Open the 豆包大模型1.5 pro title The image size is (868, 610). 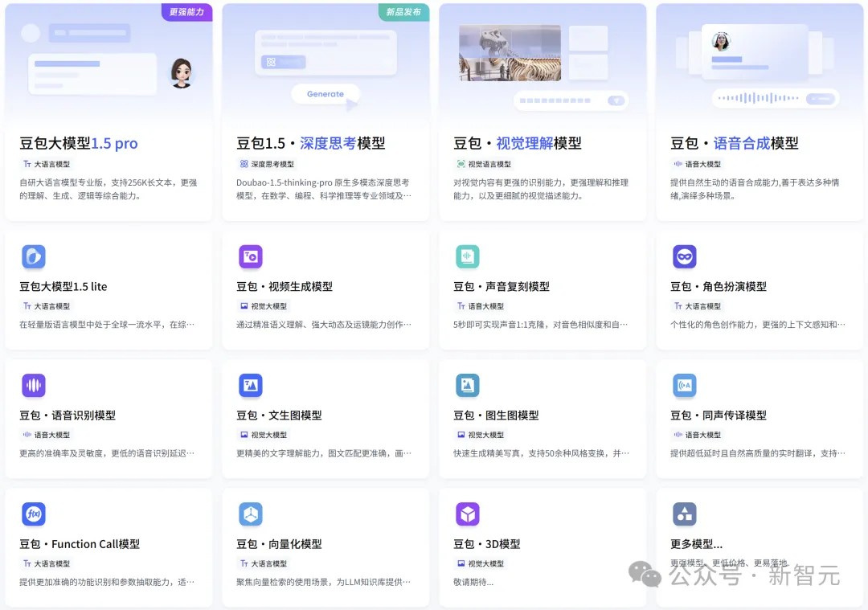point(79,143)
